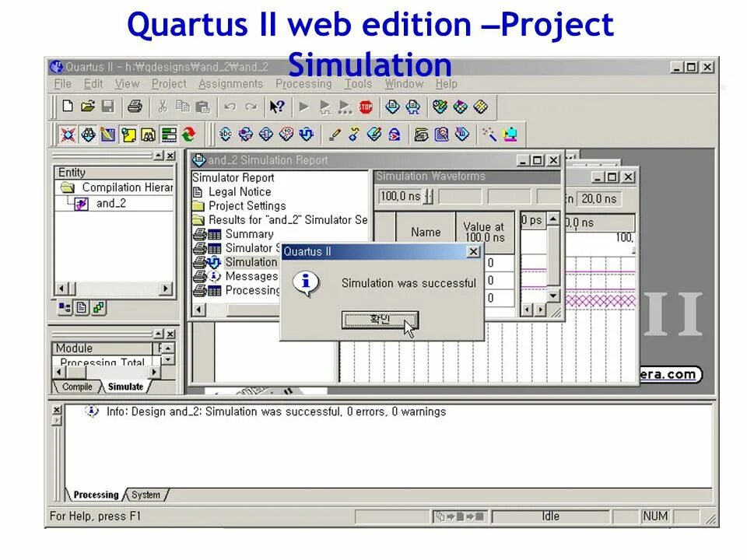This screenshot has width=747, height=560.
Task: Click the Print icon in toolbar
Action: [x=135, y=107]
